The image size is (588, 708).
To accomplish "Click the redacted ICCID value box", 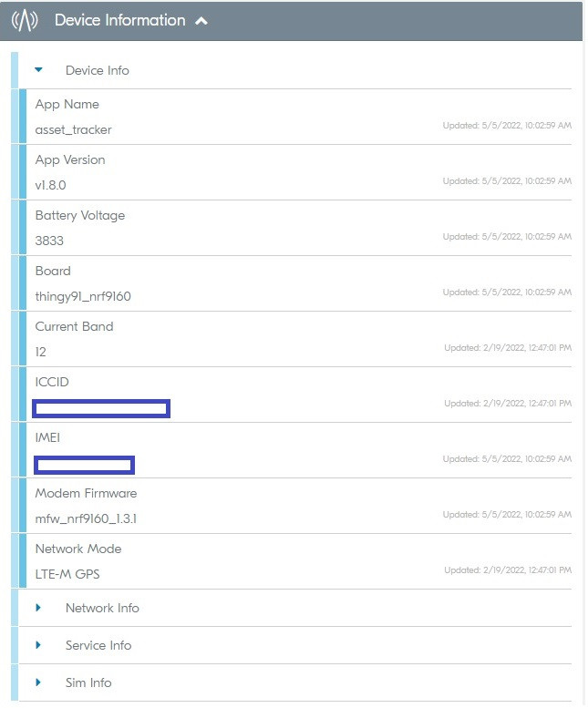I will [101, 408].
